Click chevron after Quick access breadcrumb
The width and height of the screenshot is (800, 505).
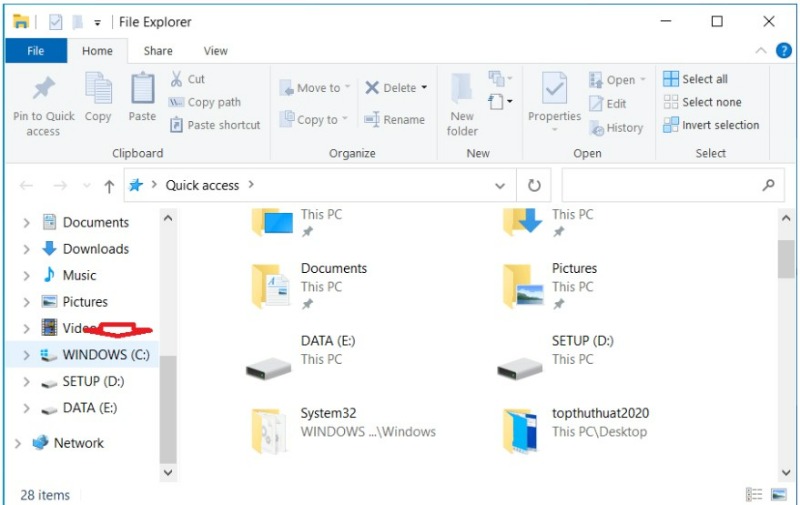coord(251,185)
